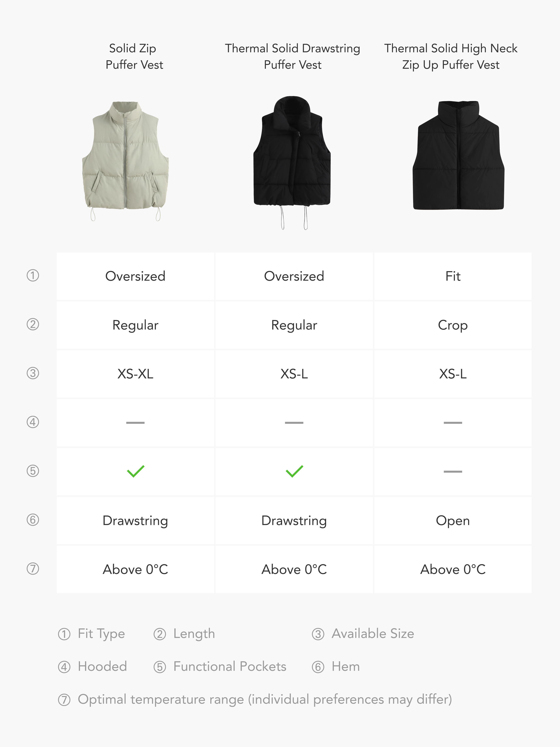Click the circled number 3 row marker
The width and height of the screenshot is (560, 747).
(x=33, y=373)
